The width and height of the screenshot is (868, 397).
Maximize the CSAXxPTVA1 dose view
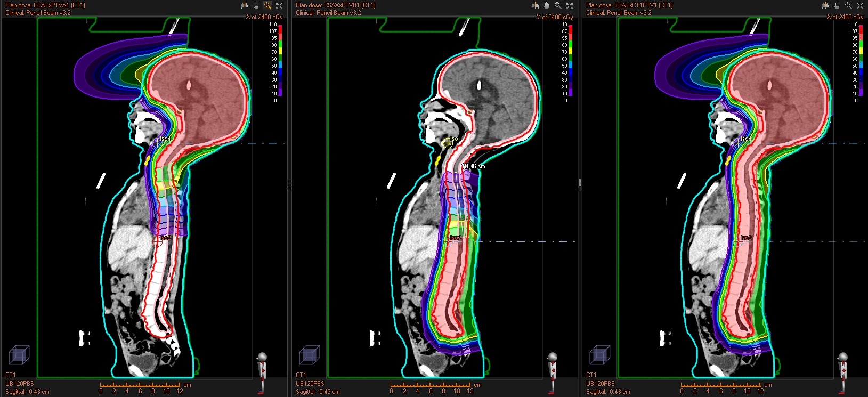[x=279, y=5]
